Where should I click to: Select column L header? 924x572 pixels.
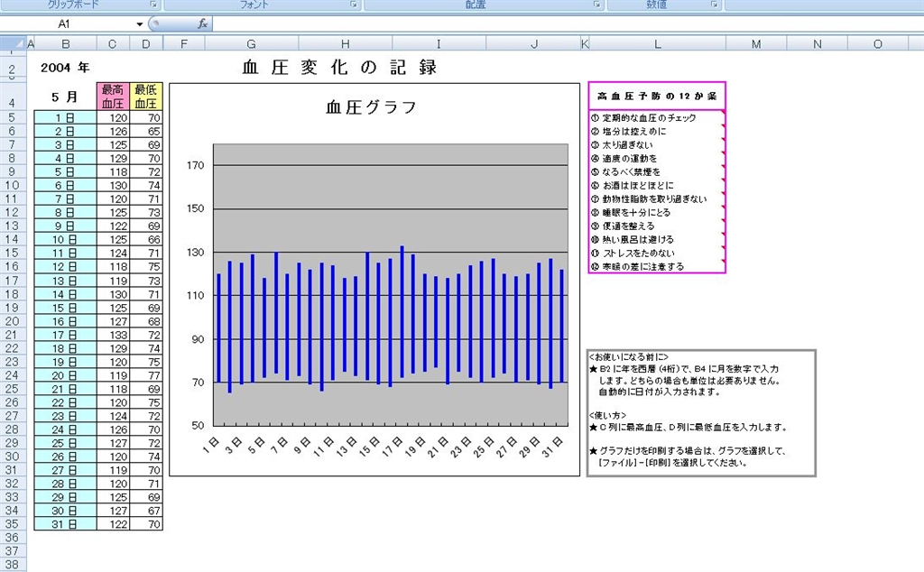pos(658,44)
